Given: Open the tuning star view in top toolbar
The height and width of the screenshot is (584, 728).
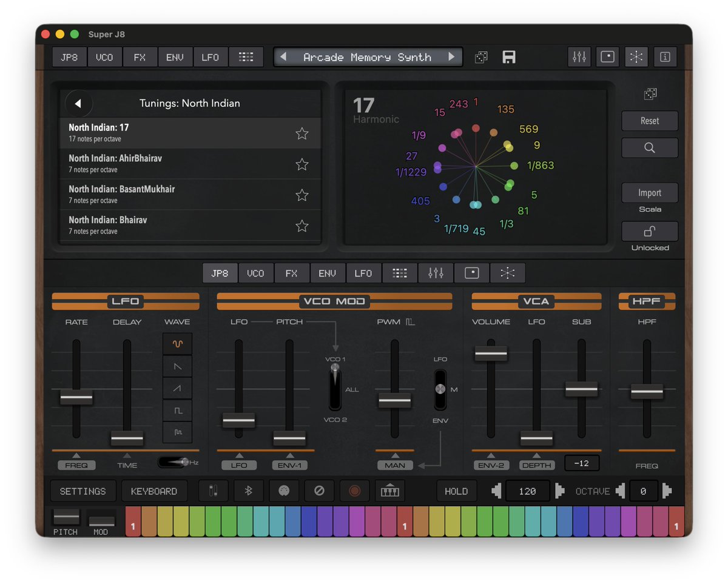Looking at the screenshot, I should coord(636,57).
